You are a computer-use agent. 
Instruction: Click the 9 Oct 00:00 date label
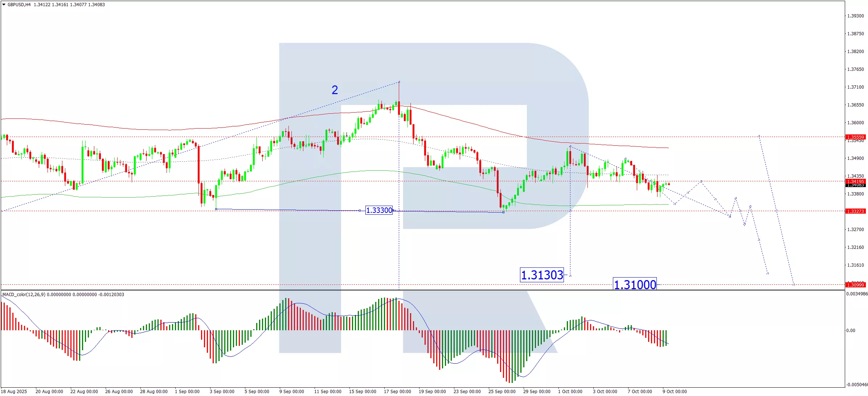tap(675, 391)
